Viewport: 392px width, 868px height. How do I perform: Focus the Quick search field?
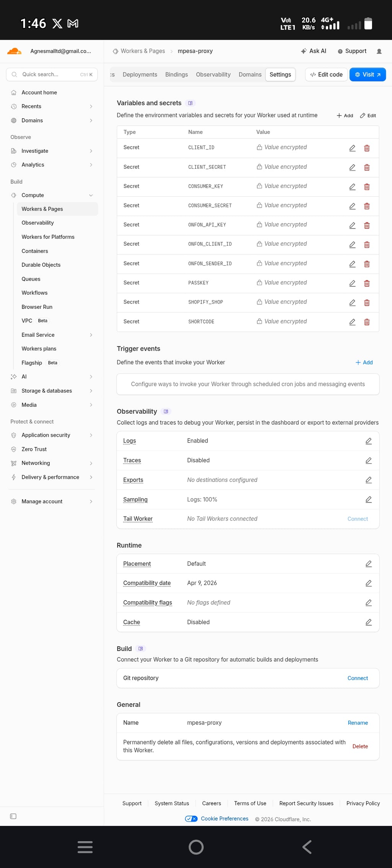(x=52, y=75)
